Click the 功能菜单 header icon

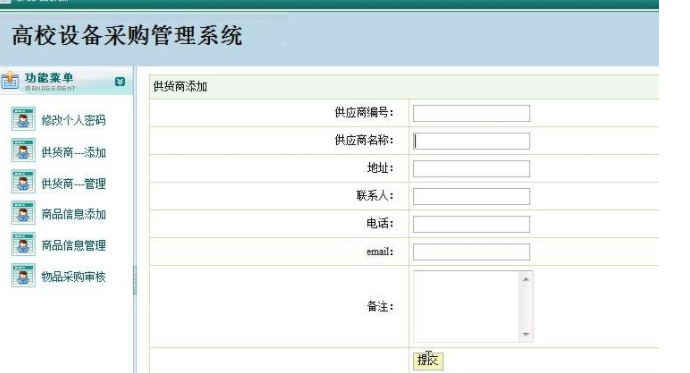[x=10, y=81]
